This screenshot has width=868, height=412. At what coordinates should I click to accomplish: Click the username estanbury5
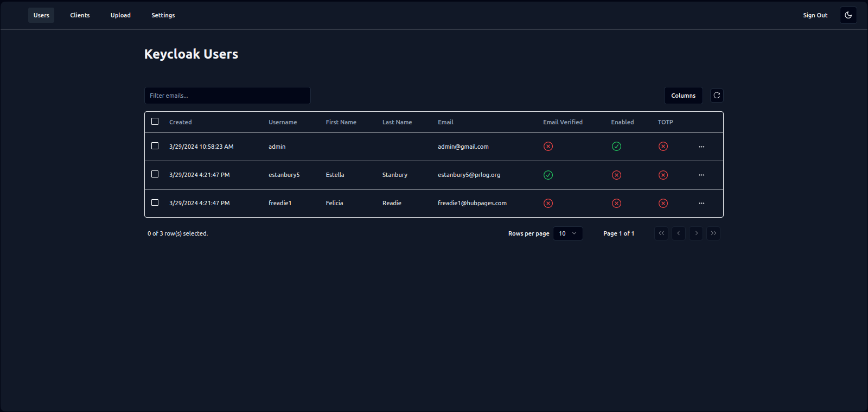(x=284, y=175)
